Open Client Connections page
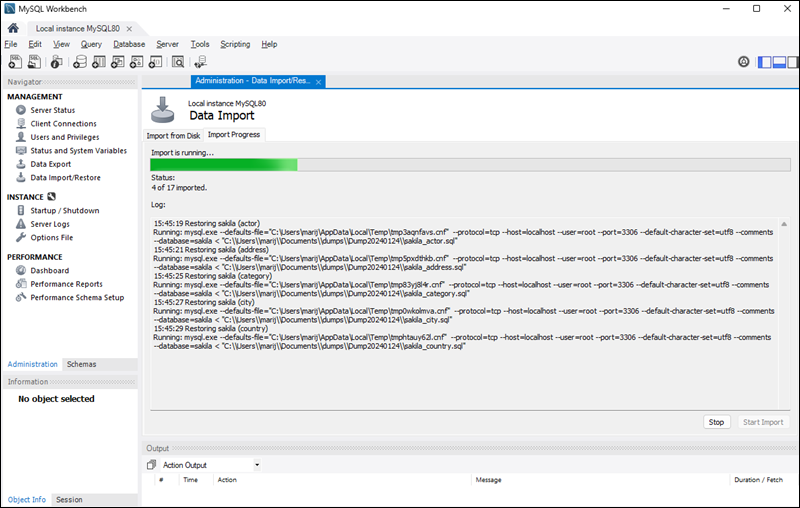The width and height of the screenshot is (800, 508). pyautogui.click(x=63, y=123)
